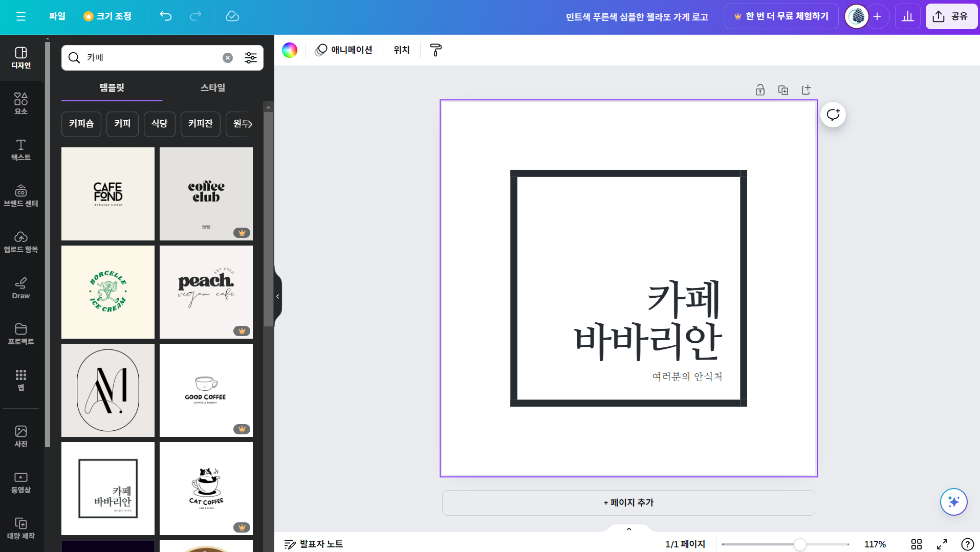Screen dimensions: 980x552
Task: Redo the last action
Action: [x=195, y=16]
